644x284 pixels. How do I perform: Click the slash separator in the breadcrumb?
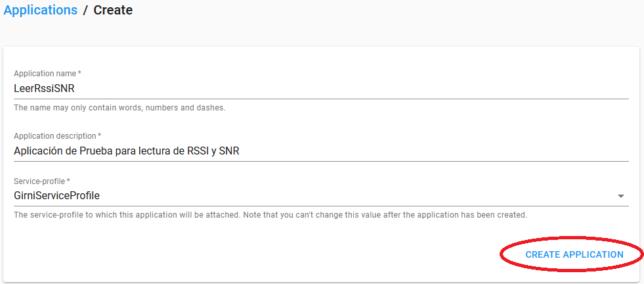pos(85,10)
